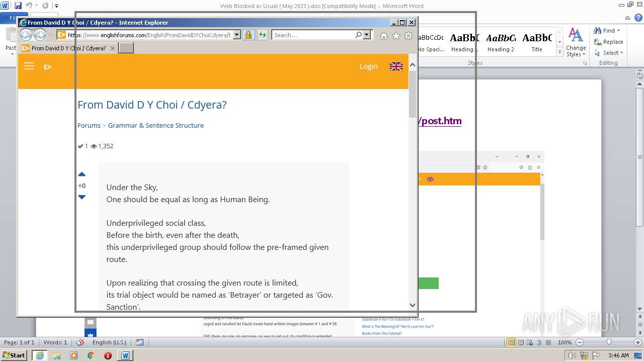Click the Internet Explorer Forward arrow button

40,35
